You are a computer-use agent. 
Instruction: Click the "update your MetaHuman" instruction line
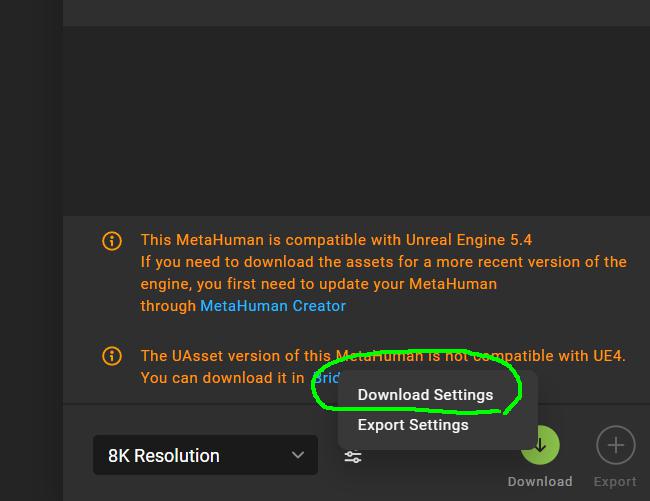(x=318, y=284)
